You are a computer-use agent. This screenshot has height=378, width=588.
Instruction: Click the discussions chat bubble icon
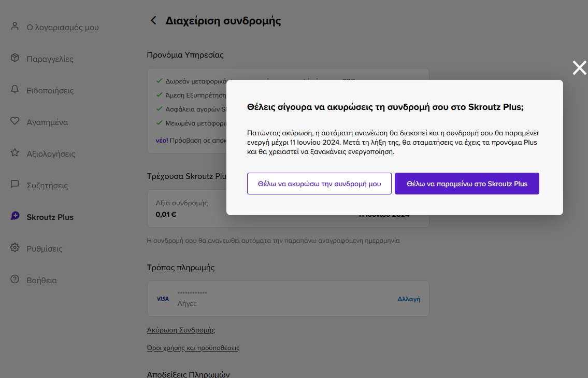coord(15,184)
